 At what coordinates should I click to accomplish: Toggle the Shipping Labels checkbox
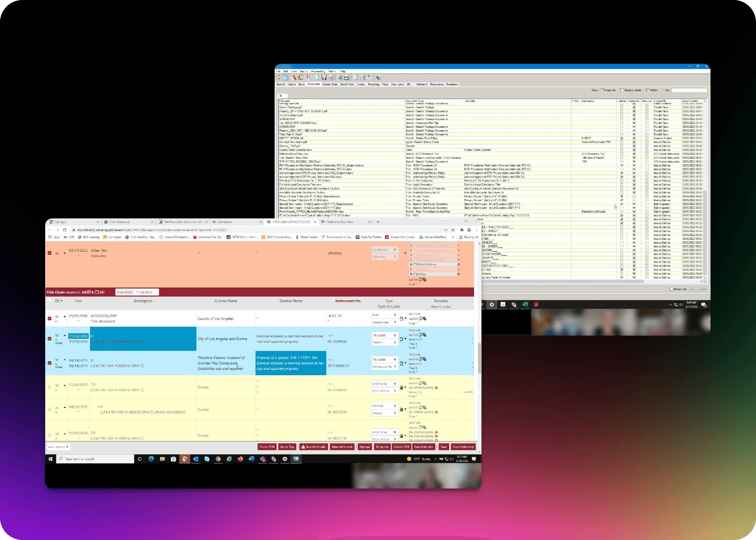coord(622,90)
